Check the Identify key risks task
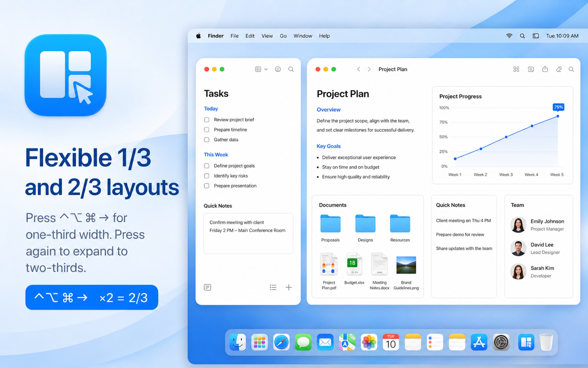This screenshot has height=368, width=588. coord(207,176)
